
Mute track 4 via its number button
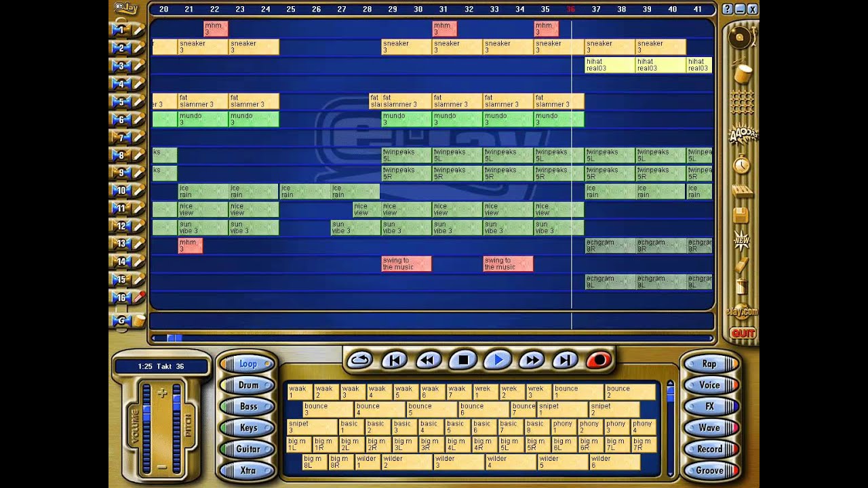click(121, 84)
